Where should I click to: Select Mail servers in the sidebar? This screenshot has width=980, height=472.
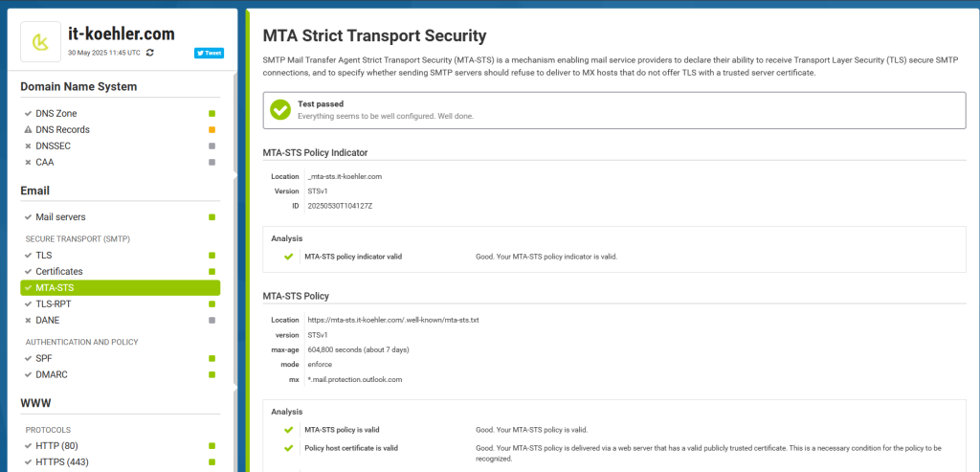click(x=60, y=217)
